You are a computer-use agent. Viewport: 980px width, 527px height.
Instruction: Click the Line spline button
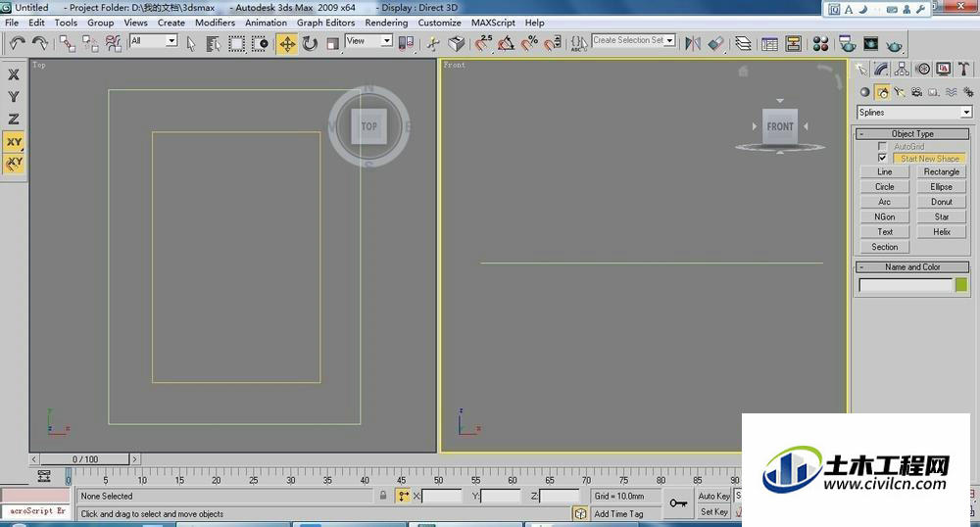pyautogui.click(x=884, y=171)
